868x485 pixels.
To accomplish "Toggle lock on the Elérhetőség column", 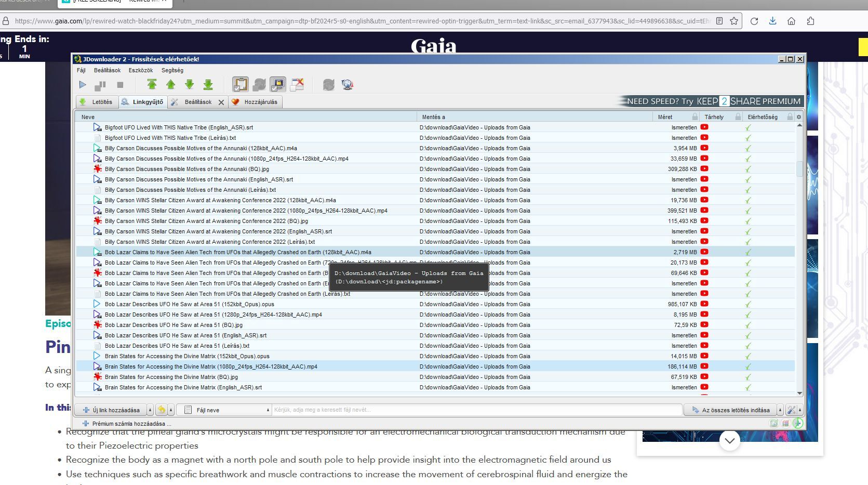I will click(790, 117).
